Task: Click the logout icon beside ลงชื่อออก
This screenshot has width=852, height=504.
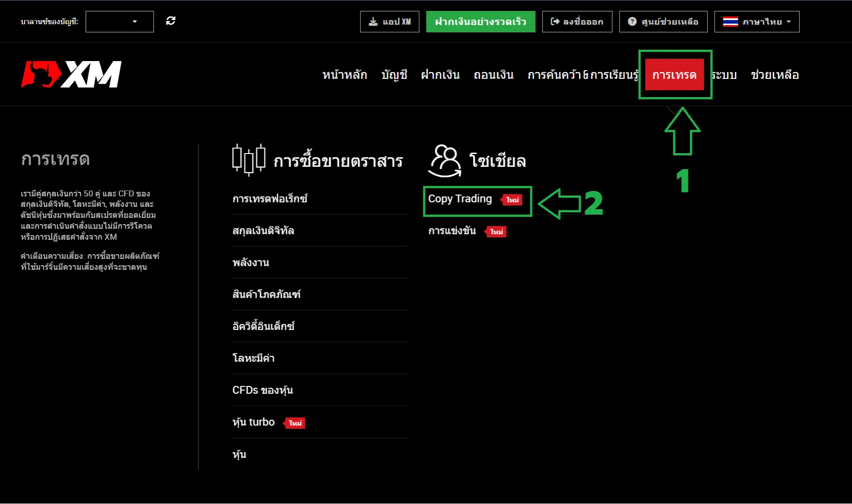Action: [555, 21]
